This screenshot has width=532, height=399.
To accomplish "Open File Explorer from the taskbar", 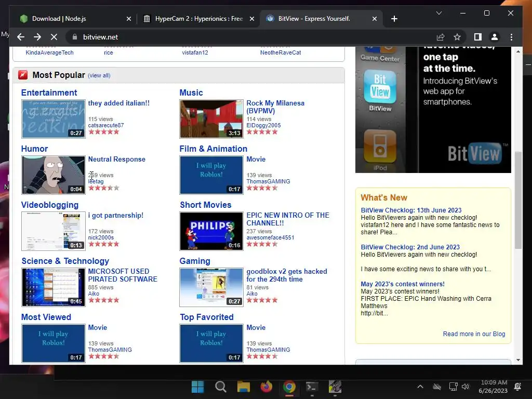I will [x=244, y=387].
